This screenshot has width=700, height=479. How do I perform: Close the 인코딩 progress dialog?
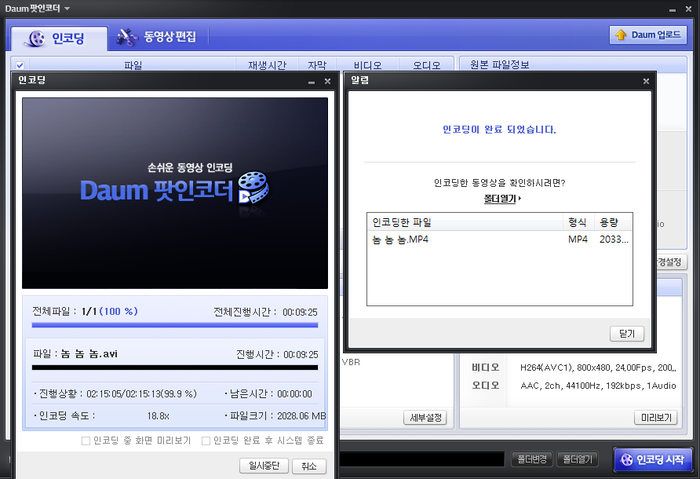(x=328, y=81)
